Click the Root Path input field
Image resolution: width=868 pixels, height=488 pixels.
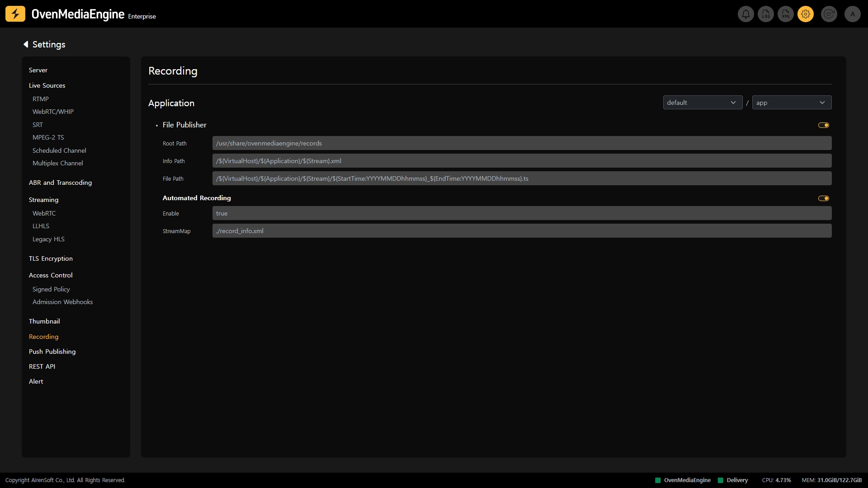[521, 143]
